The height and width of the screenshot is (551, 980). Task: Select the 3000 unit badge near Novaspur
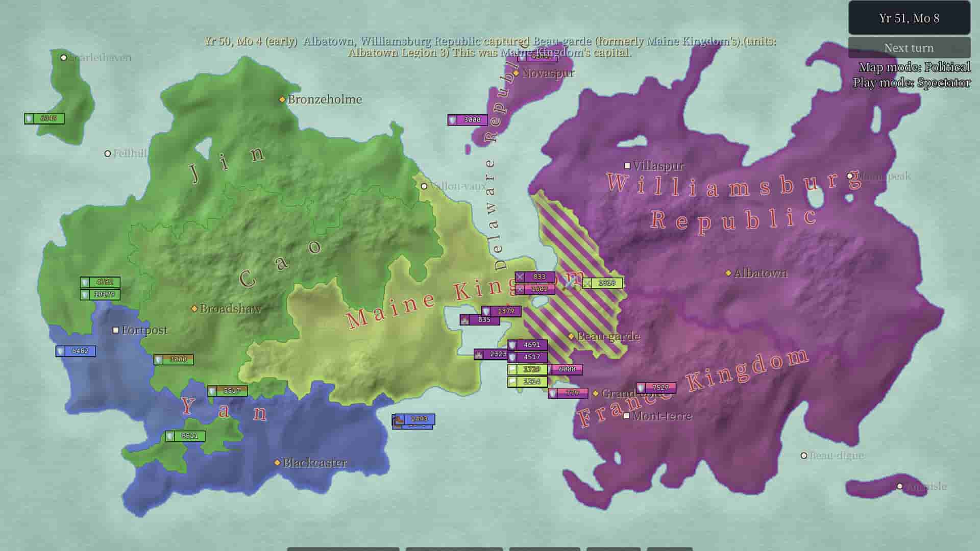[x=468, y=120]
